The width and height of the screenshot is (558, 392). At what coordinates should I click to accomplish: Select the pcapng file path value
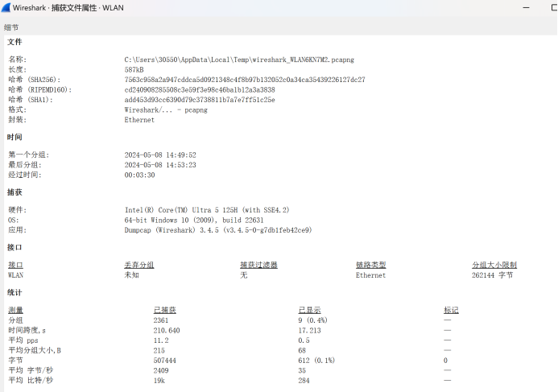tap(239, 60)
